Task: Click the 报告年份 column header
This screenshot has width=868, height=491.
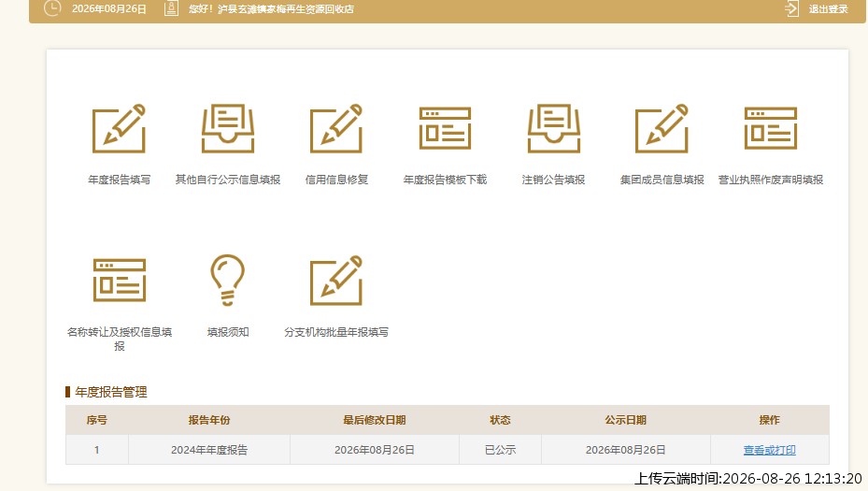Action: 209,420
